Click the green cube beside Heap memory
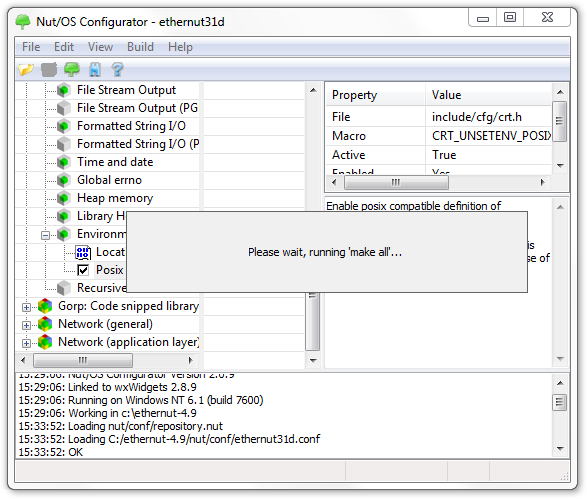 pyautogui.click(x=64, y=198)
